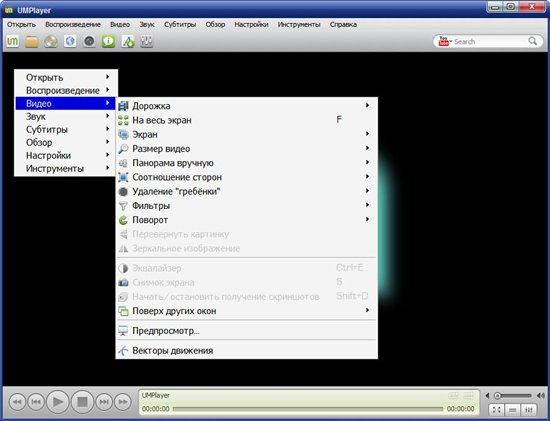Viewport: 550px width, 421px height.
Task: Click the YouTube logo in search box
Action: pyautogui.click(x=444, y=41)
